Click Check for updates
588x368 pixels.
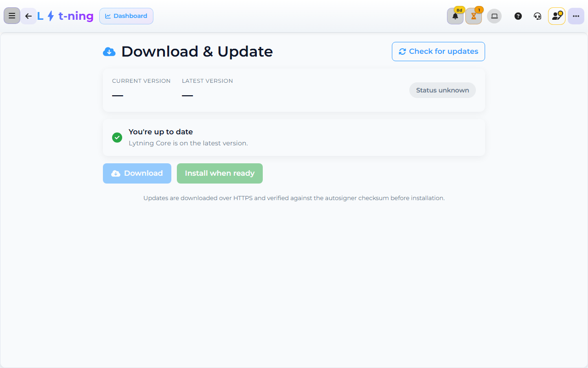pos(438,52)
